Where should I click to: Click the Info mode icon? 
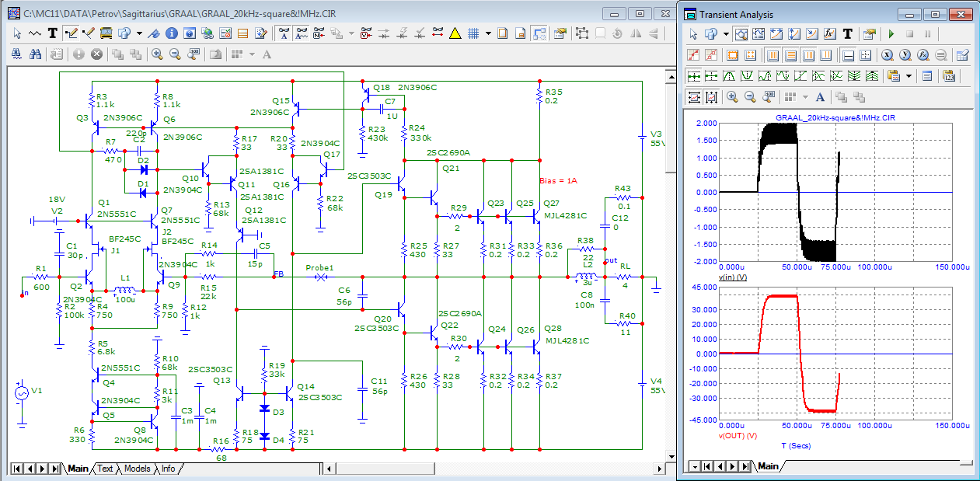pos(171,33)
